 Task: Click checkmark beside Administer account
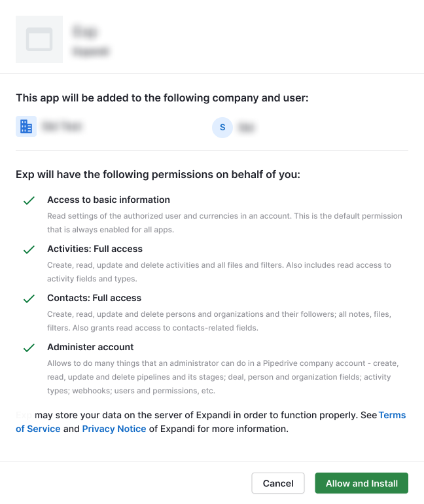[29, 348]
